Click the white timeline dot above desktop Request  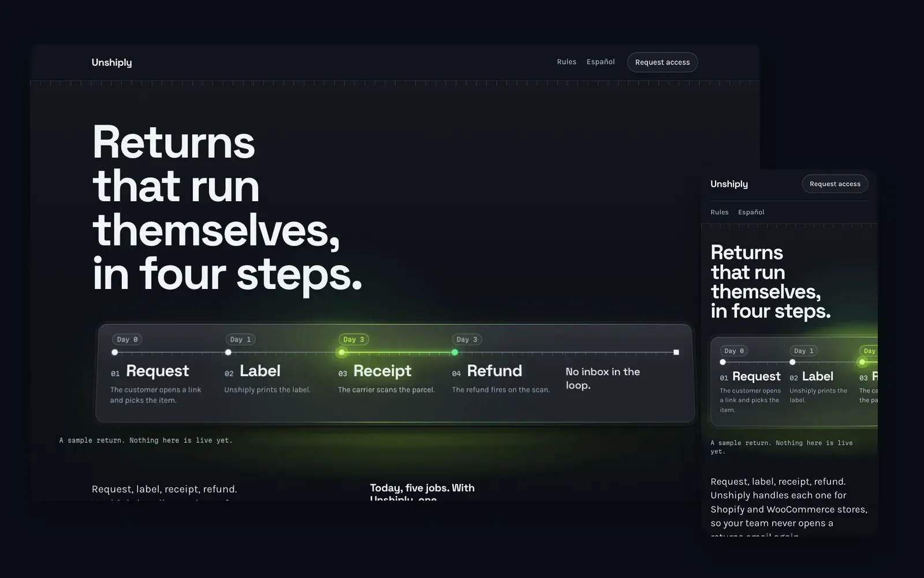[x=114, y=352]
